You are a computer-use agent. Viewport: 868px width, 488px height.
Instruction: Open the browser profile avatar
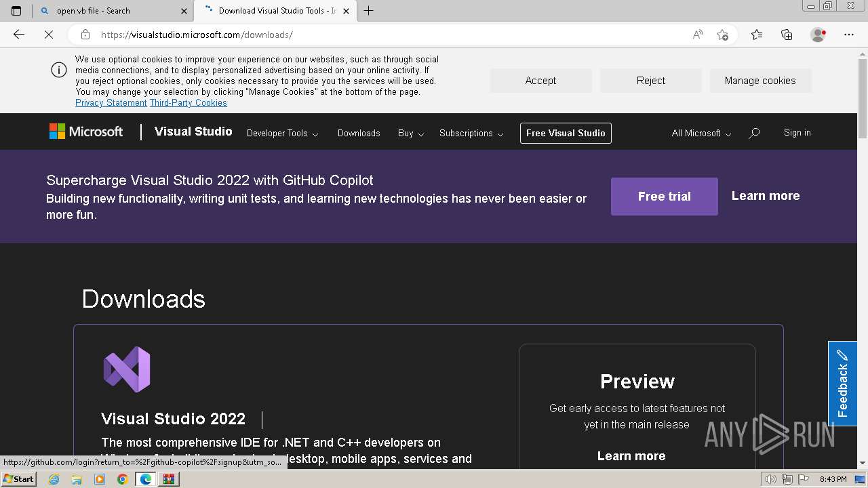point(818,35)
